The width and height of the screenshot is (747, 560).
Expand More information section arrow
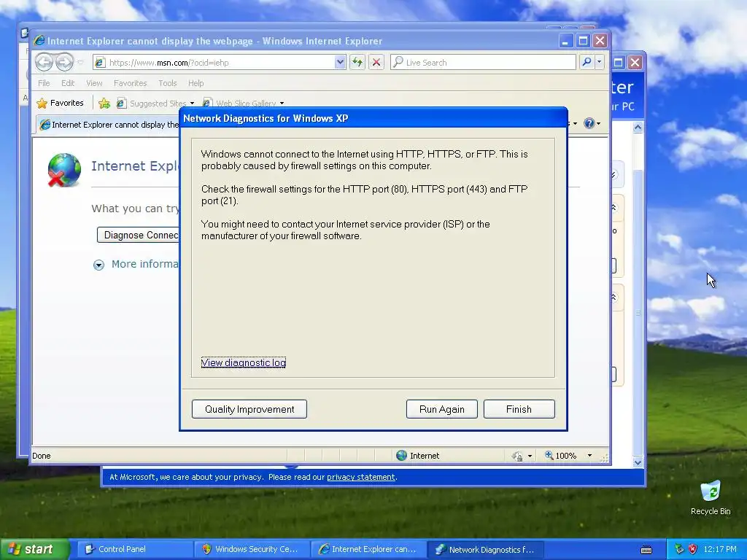[x=98, y=265]
